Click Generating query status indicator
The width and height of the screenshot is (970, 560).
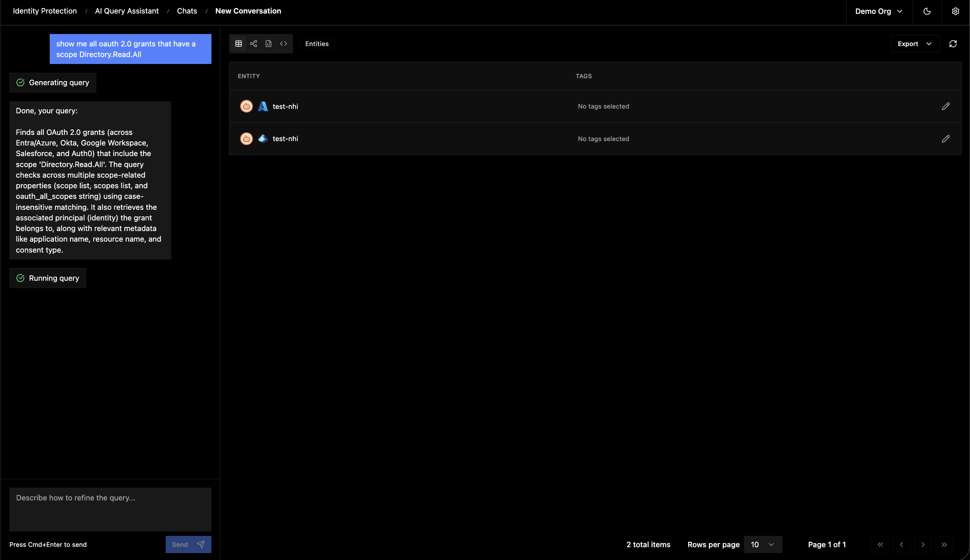(x=52, y=82)
